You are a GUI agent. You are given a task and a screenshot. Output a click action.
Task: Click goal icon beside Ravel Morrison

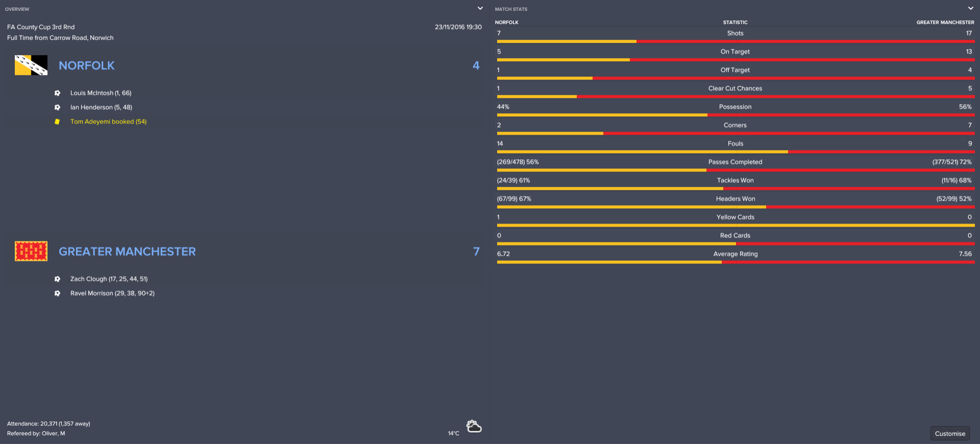click(57, 293)
